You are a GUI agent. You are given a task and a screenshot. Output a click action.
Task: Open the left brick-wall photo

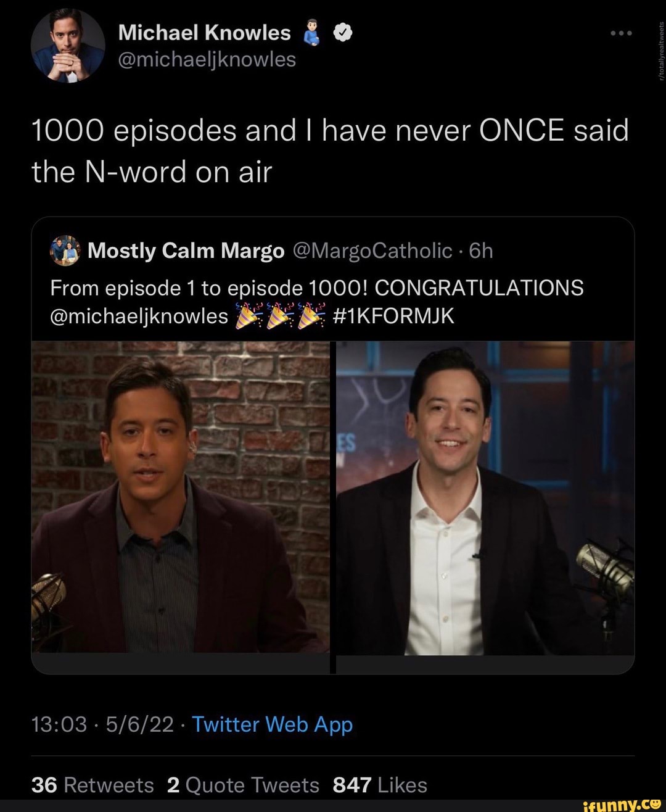point(180,497)
